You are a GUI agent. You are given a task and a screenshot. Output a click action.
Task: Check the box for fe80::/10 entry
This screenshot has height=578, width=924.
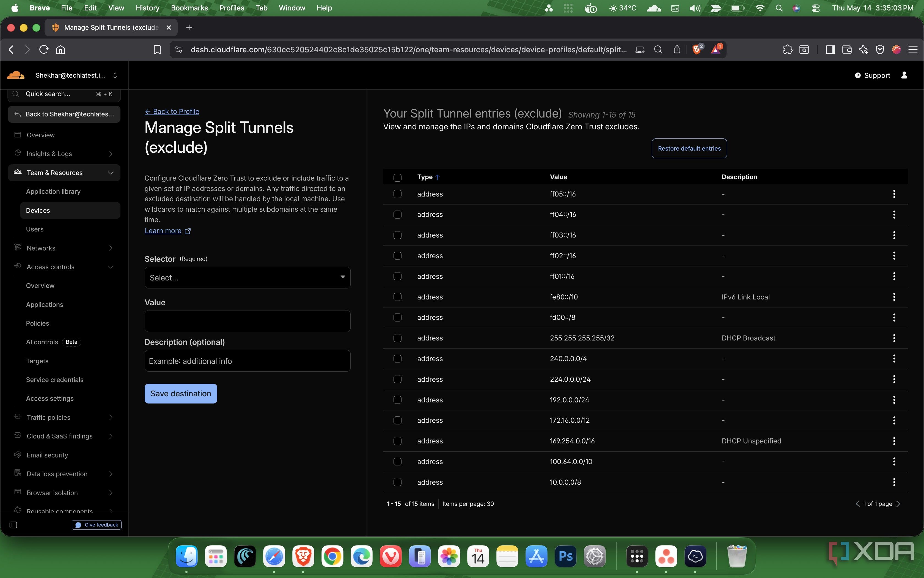click(x=397, y=297)
